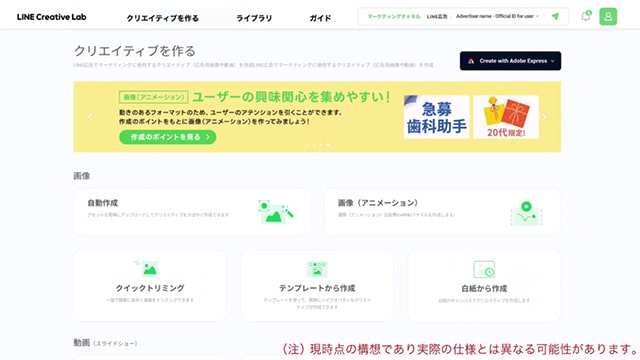This screenshot has width=640, height=360.
Task: Click the notification bell icon
Action: [x=586, y=17]
